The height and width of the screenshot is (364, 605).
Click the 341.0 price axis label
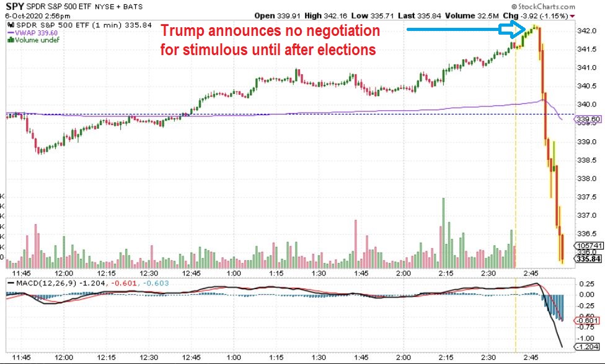click(x=587, y=67)
